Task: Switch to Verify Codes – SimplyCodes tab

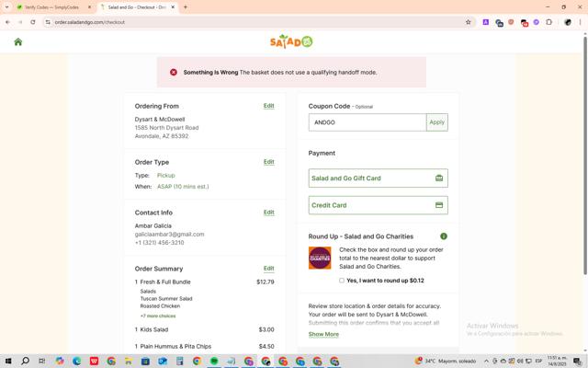Action: 52,7
